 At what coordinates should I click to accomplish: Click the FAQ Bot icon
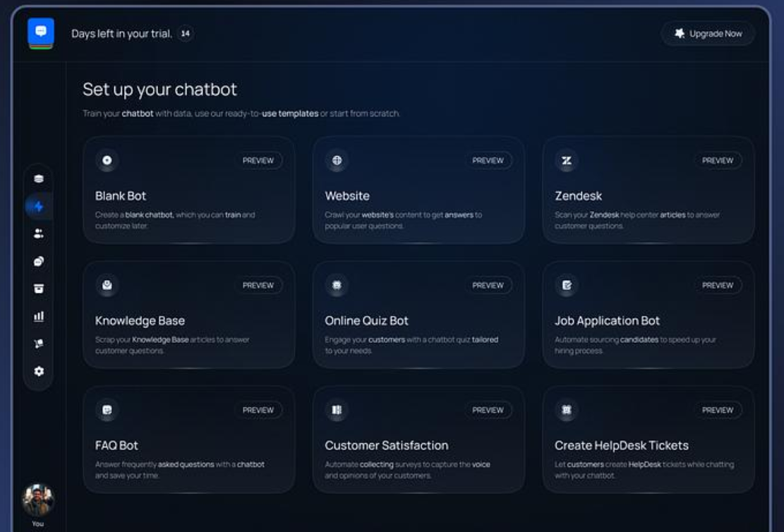(107, 410)
